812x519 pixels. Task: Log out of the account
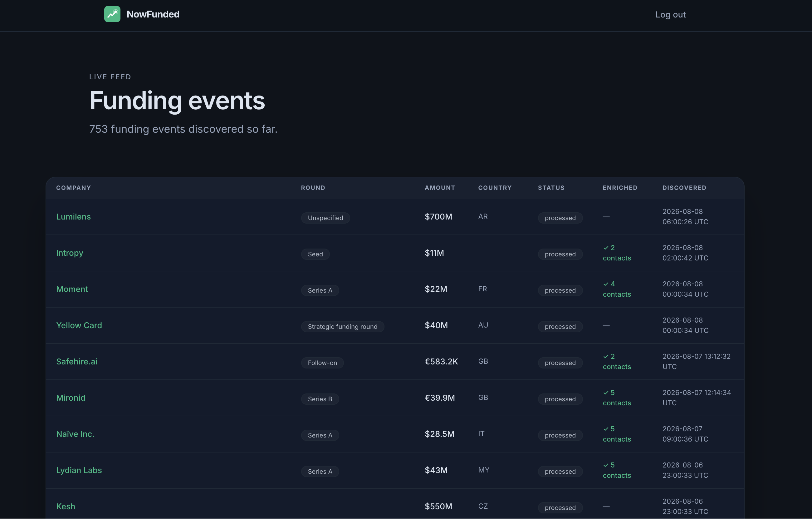point(670,14)
